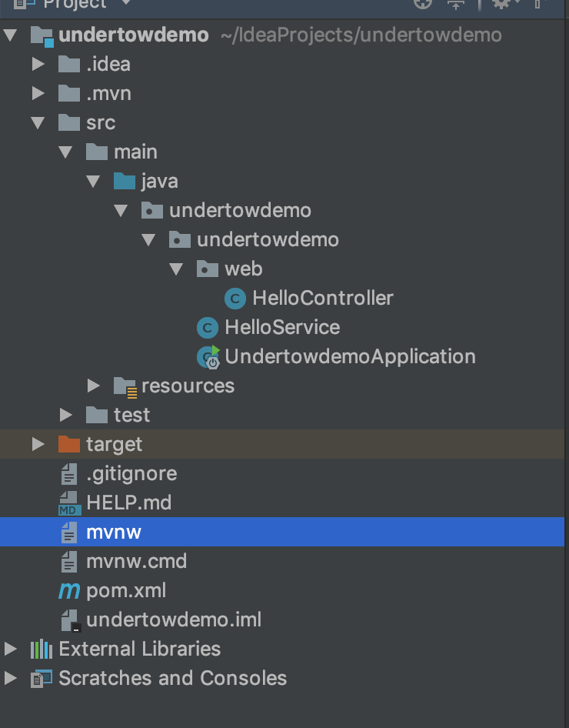Expand the .idea folder
The width and height of the screenshot is (569, 728).
(x=38, y=65)
